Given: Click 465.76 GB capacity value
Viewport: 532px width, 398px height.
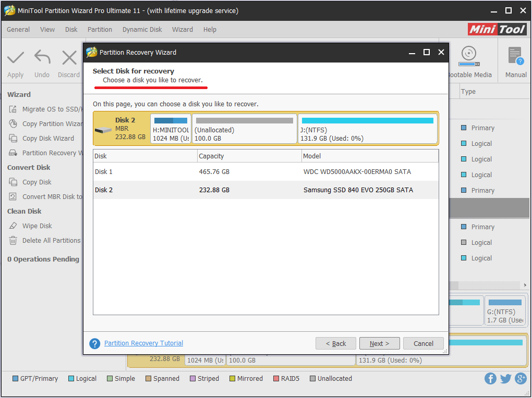Looking at the screenshot, I should click(x=214, y=171).
